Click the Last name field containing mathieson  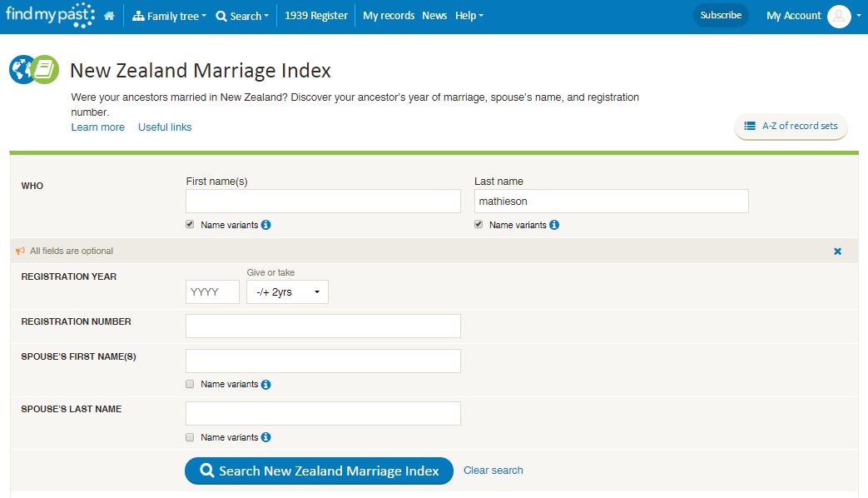611,201
